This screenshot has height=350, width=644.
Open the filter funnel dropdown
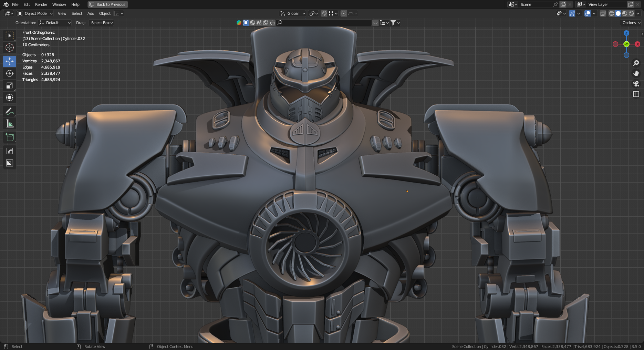coord(395,23)
